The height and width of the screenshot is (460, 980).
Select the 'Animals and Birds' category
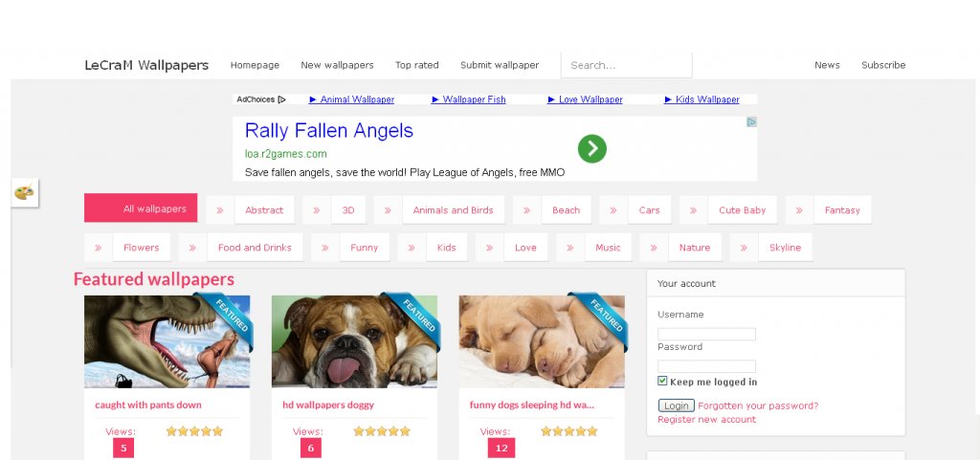coord(453,210)
